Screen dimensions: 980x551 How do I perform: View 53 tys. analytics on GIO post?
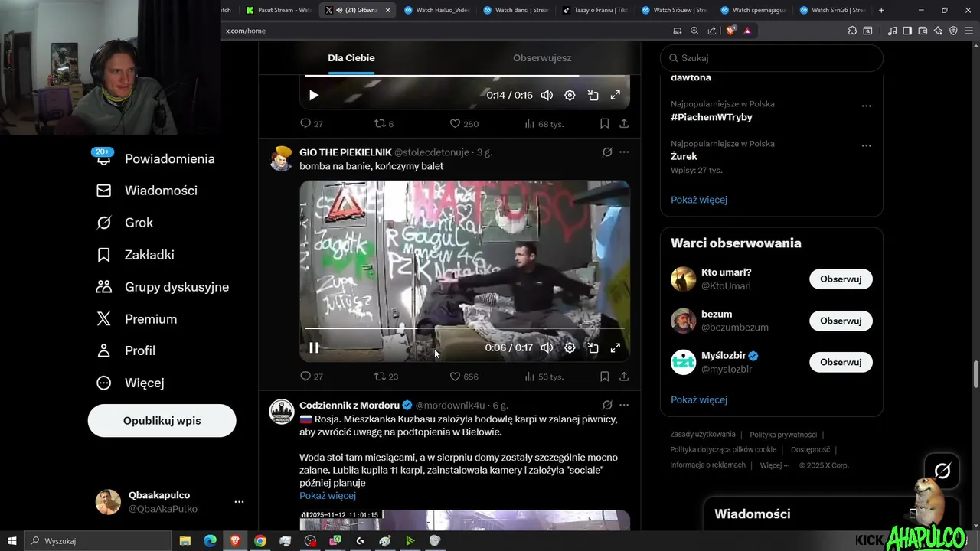544,377
